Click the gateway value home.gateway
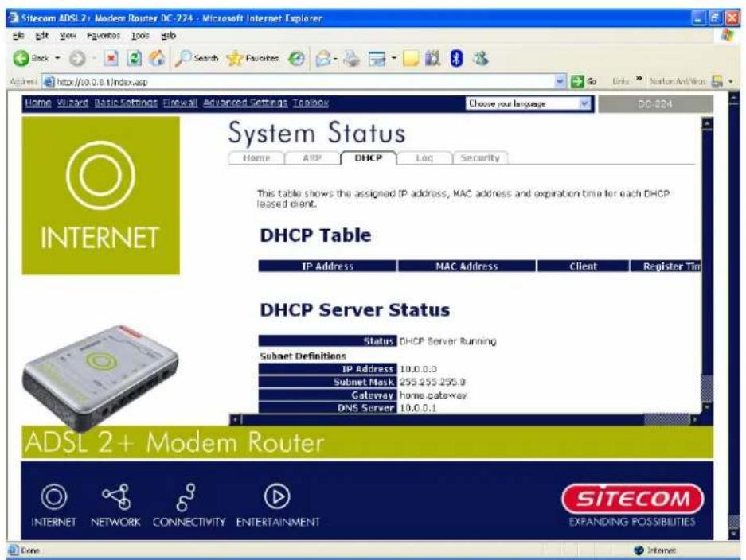This screenshot has width=746, height=560. 432,395
